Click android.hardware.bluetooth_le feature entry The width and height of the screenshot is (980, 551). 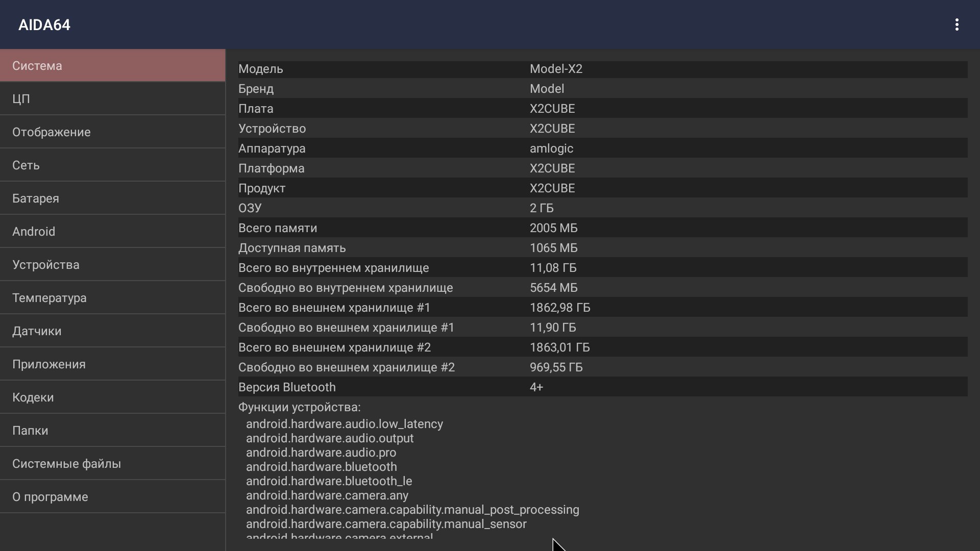[x=329, y=481]
